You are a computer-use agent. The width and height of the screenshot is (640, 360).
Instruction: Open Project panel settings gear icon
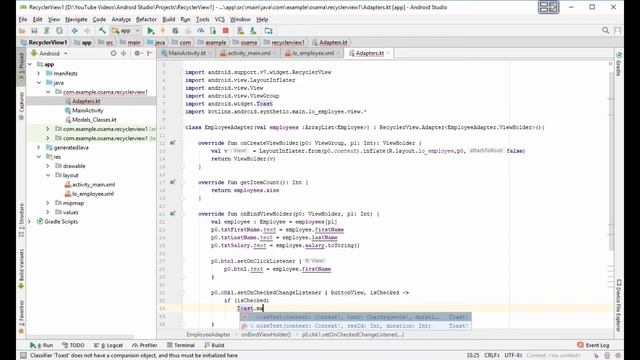point(138,53)
